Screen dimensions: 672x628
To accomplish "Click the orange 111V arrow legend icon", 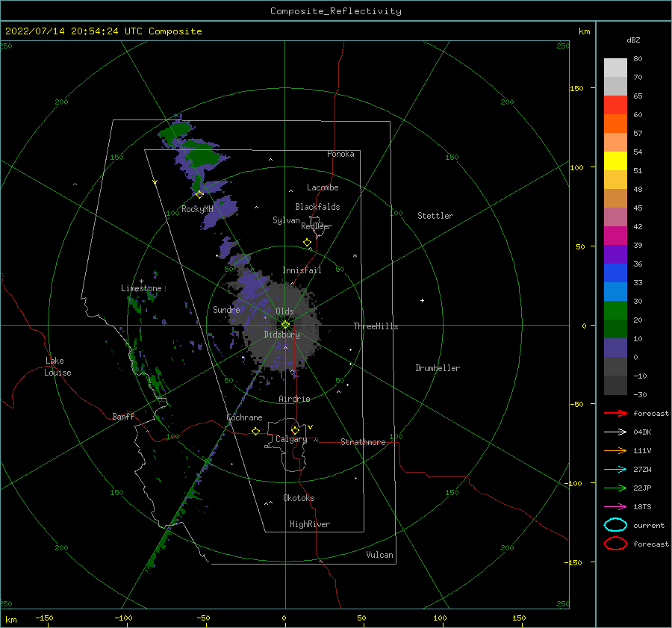I will [x=615, y=450].
